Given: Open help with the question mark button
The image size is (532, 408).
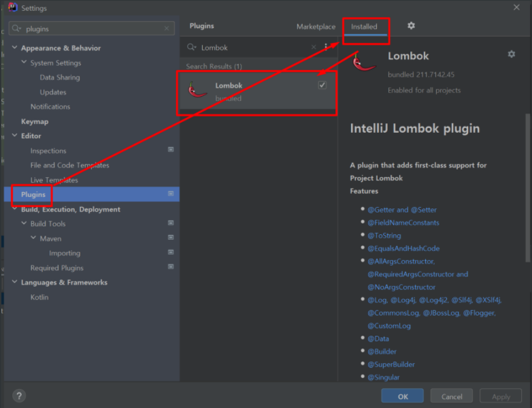Looking at the screenshot, I should click(19, 396).
